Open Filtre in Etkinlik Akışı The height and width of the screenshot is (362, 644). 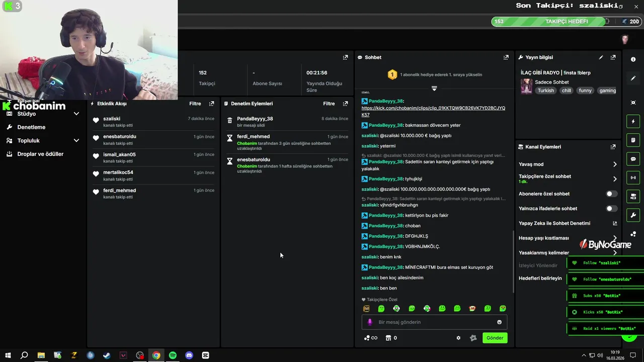click(195, 104)
